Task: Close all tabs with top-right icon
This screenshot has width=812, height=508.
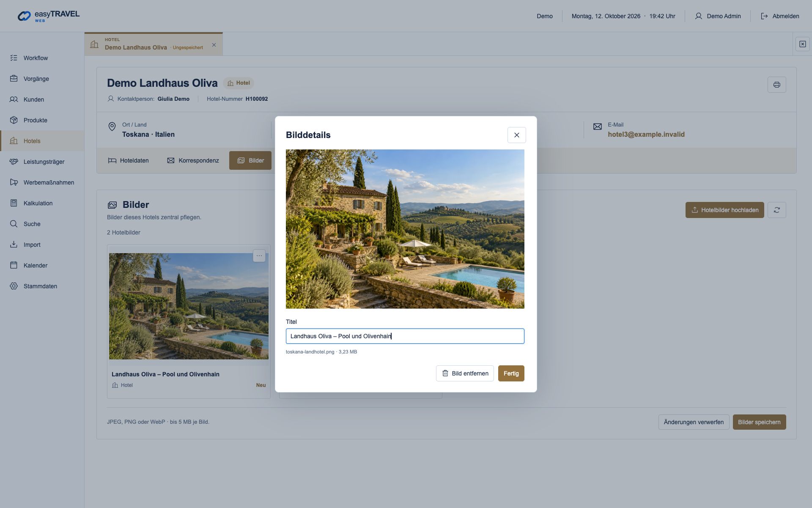Action: pyautogui.click(x=802, y=44)
